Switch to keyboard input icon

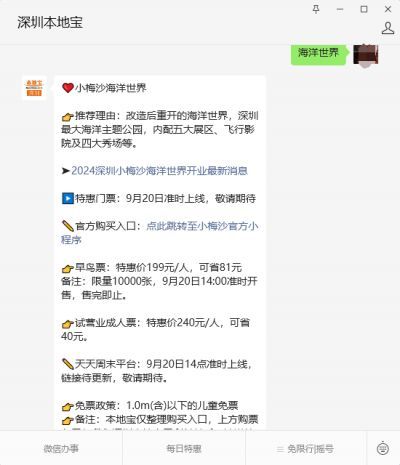[x=383, y=448]
